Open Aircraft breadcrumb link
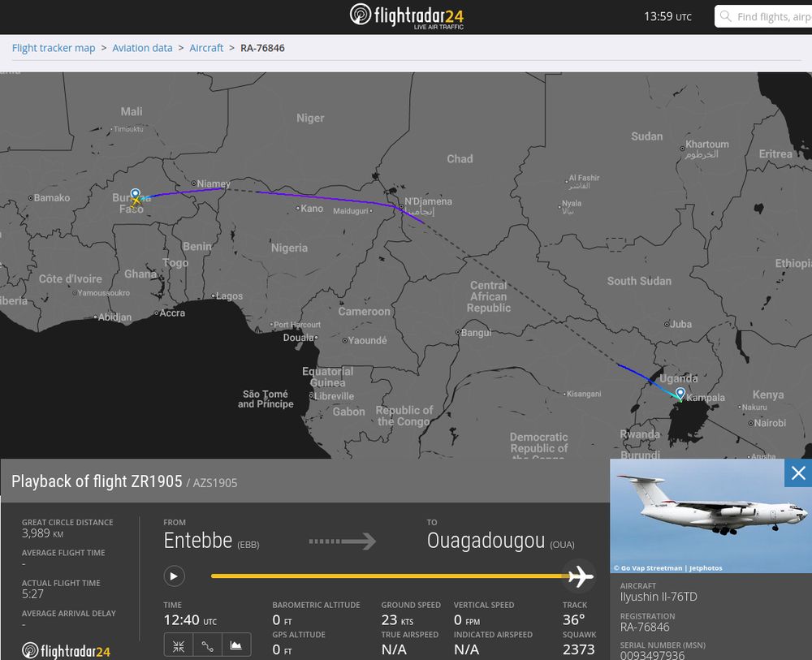The height and width of the screenshot is (660, 812). (x=206, y=48)
